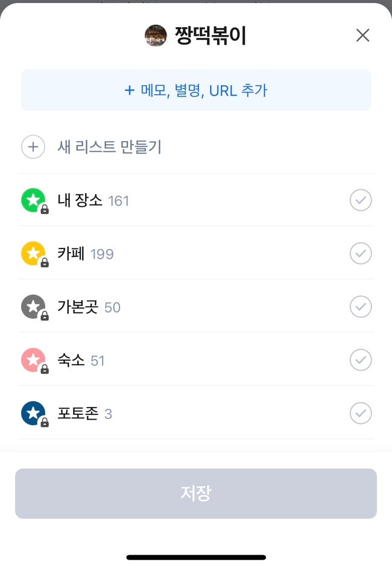The image size is (392, 568).
Task: Tap the gray star icon for 가본곳
Action: pyautogui.click(x=33, y=307)
